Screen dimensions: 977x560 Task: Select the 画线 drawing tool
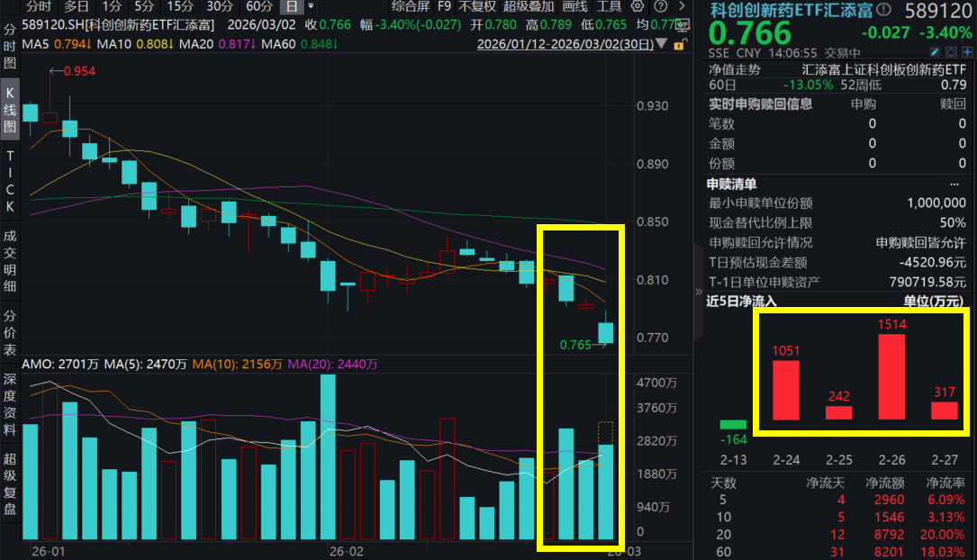click(574, 8)
